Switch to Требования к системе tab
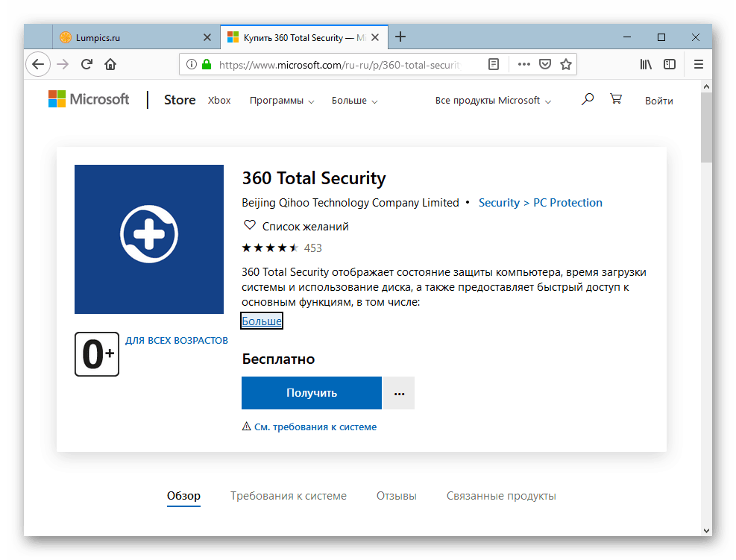 pyautogui.click(x=288, y=496)
